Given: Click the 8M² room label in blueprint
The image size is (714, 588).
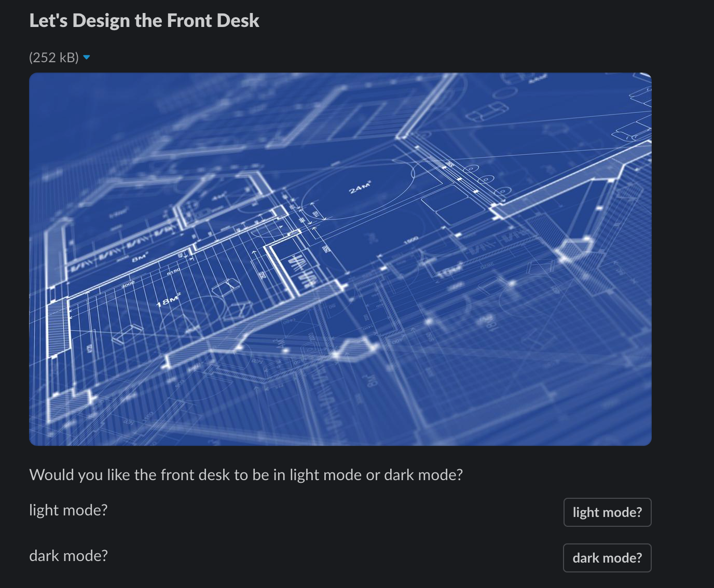Looking at the screenshot, I should [x=140, y=256].
